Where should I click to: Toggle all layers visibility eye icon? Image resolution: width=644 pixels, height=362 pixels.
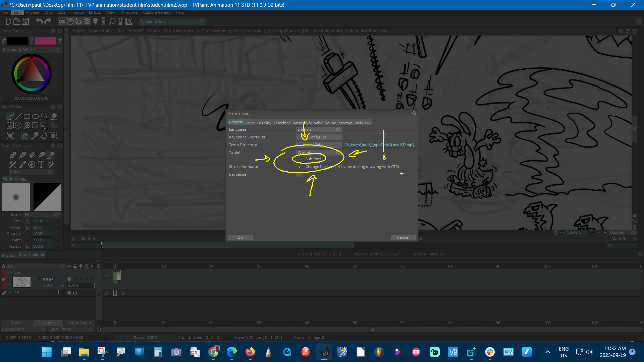69,266
